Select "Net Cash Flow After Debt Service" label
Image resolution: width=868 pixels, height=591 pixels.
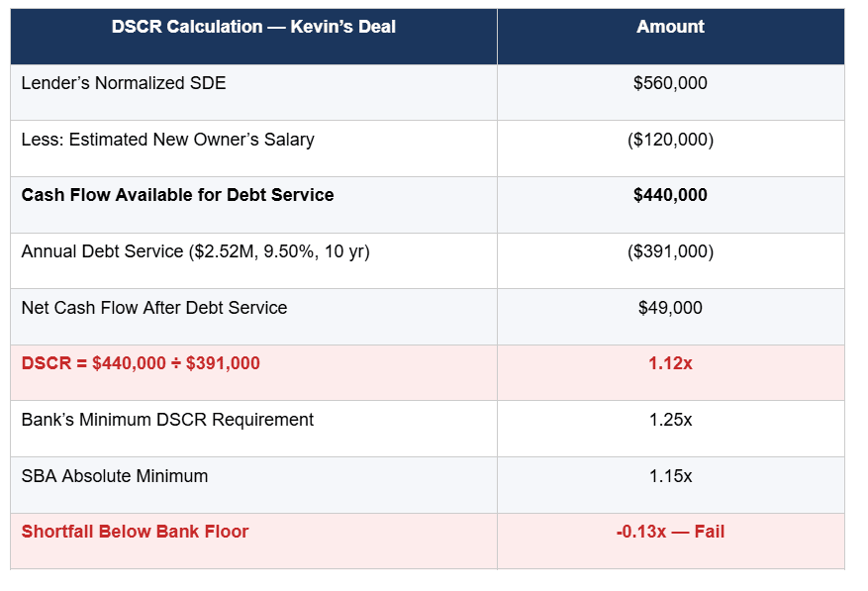click(154, 308)
